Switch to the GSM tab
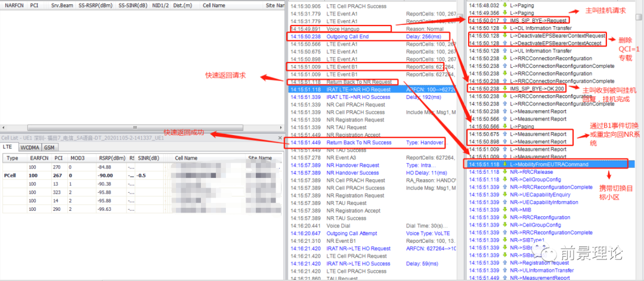This screenshot has height=281, width=644. pos(50,146)
